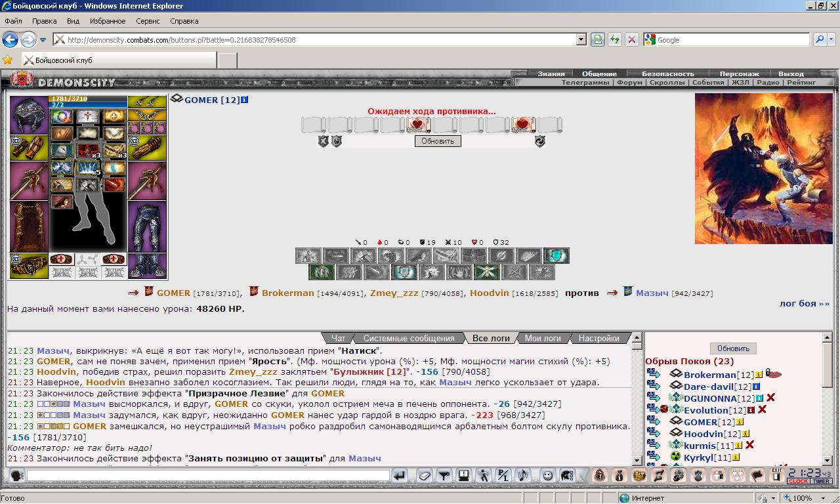Screen dimensions: 840x504
Task: Click the cross effect icon
Action: [87, 117]
